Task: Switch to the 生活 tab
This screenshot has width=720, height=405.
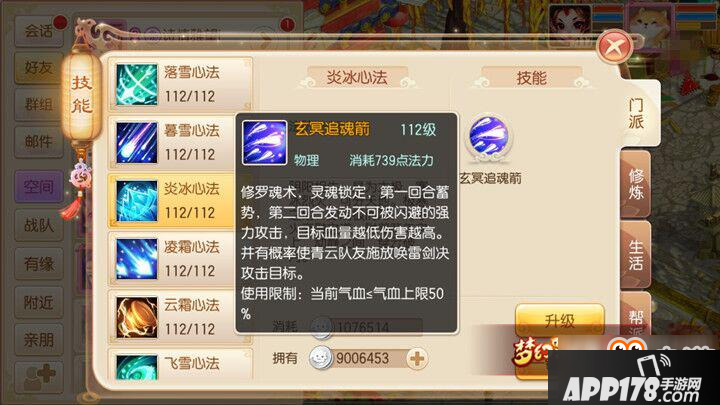Action: tap(636, 255)
